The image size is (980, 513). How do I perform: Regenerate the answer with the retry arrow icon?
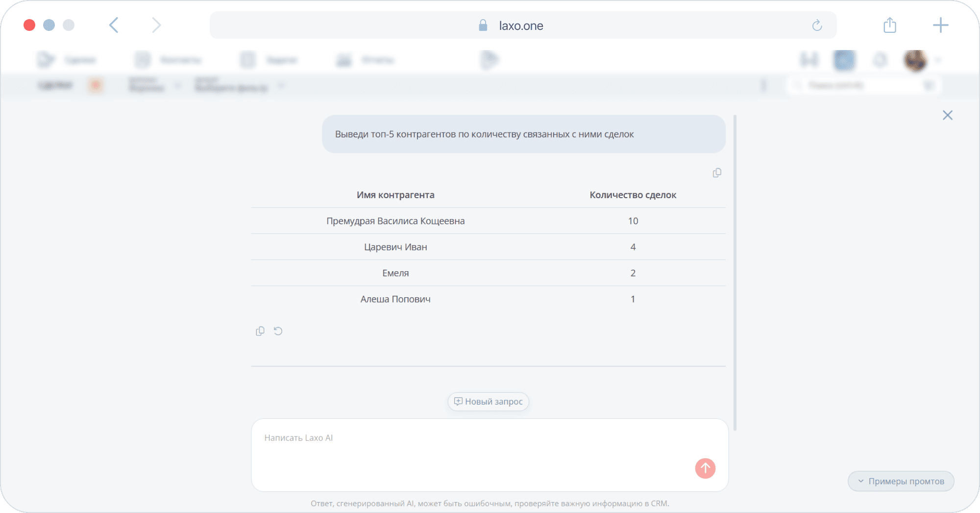coord(278,331)
